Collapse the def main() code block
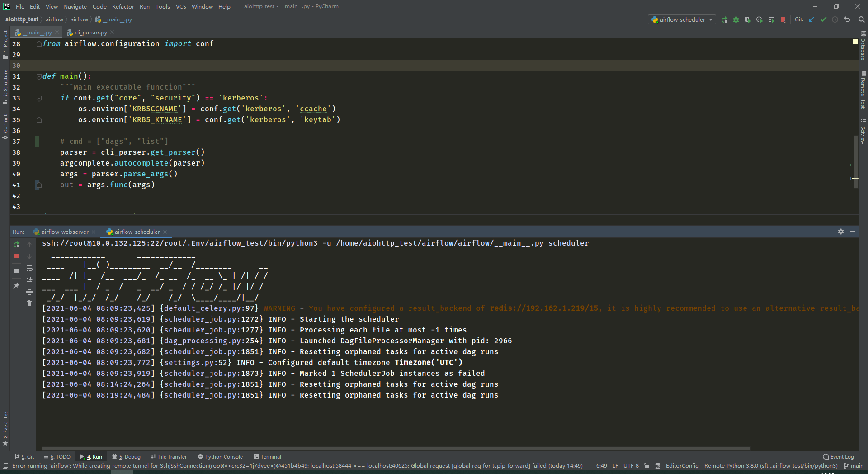 click(x=39, y=76)
